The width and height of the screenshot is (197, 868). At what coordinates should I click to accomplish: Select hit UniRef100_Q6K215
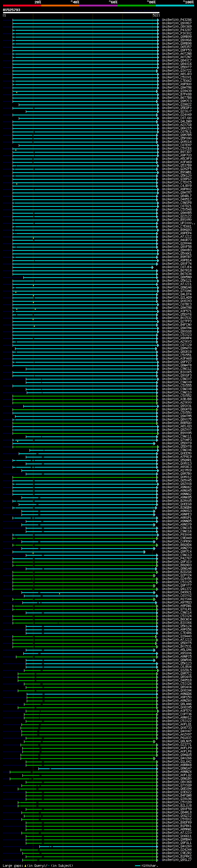coord(176,128)
